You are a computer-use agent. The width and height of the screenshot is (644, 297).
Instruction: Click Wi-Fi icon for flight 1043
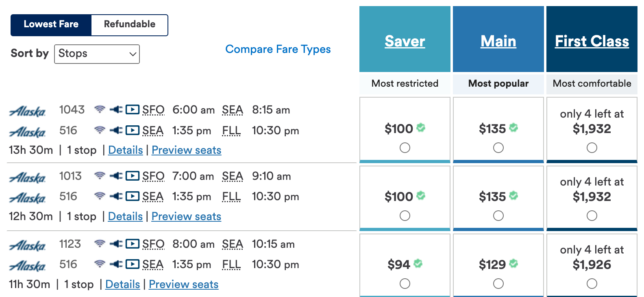(x=100, y=109)
